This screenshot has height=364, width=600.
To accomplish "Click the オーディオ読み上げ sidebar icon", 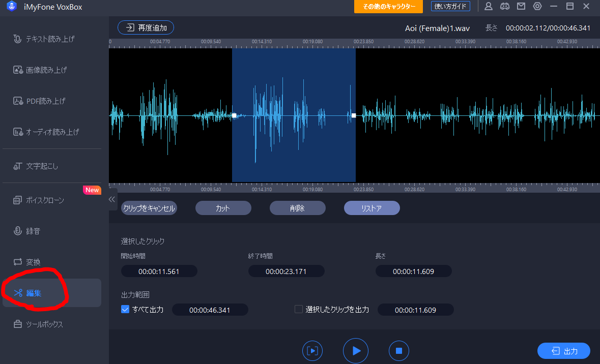I will tap(18, 132).
